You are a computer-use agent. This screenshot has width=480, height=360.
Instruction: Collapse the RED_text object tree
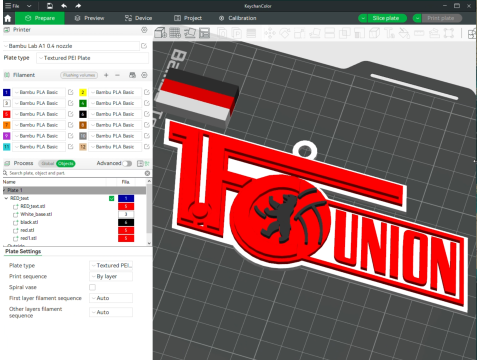click(6, 198)
